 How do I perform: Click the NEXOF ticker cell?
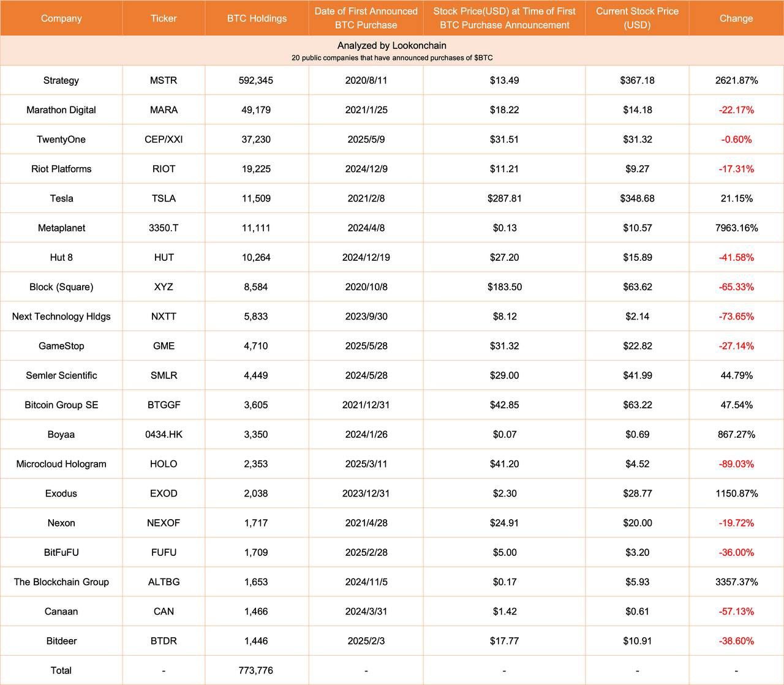164,522
